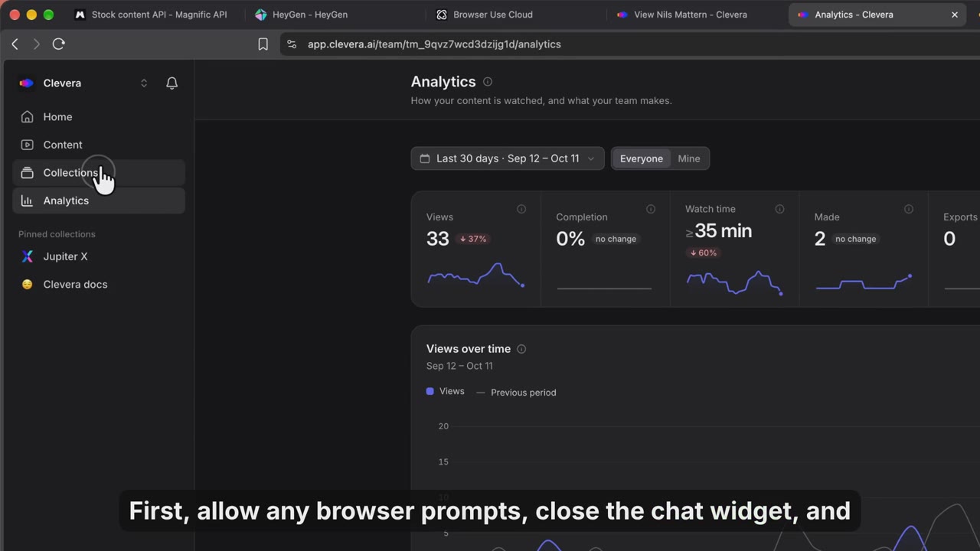Click the info icon beside Analytics title
The height and width of the screenshot is (551, 980).
pyautogui.click(x=488, y=82)
